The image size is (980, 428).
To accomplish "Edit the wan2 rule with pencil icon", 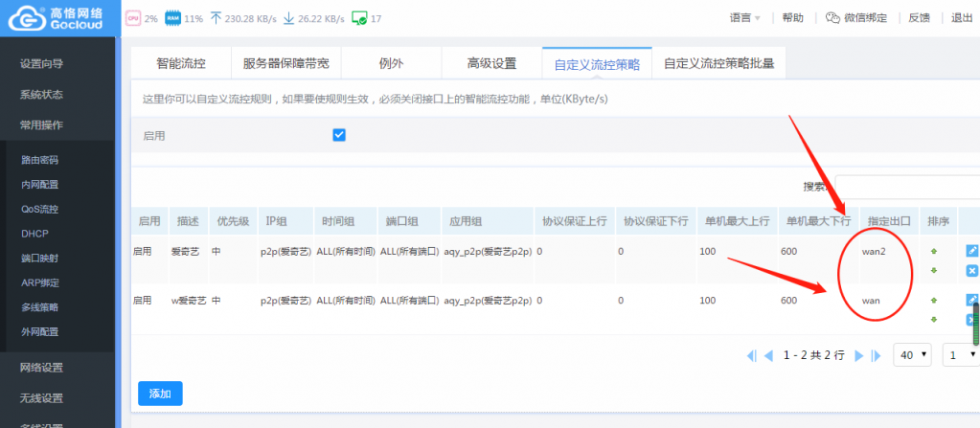I will (x=971, y=251).
